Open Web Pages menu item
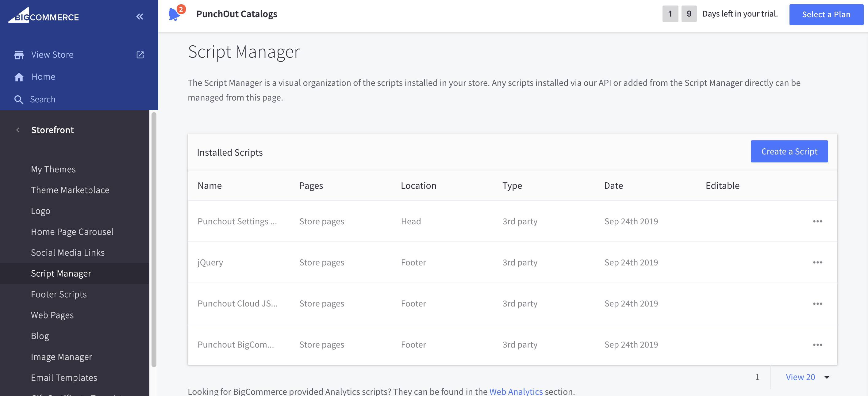 pos(52,315)
